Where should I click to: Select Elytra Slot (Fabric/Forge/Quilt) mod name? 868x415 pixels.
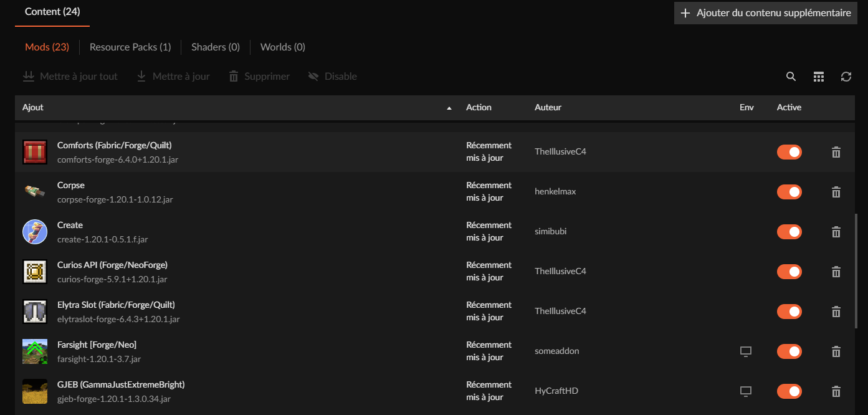point(116,305)
